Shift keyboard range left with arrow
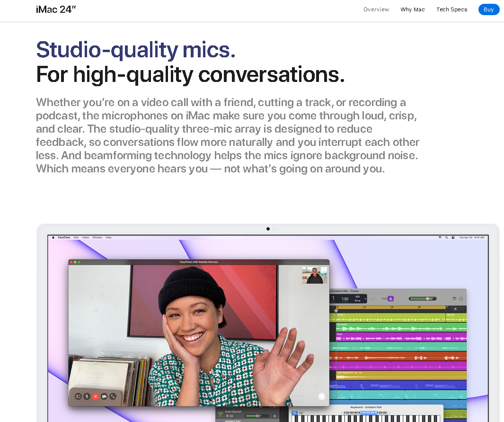The width and height of the screenshot is (504, 422). click(341, 413)
